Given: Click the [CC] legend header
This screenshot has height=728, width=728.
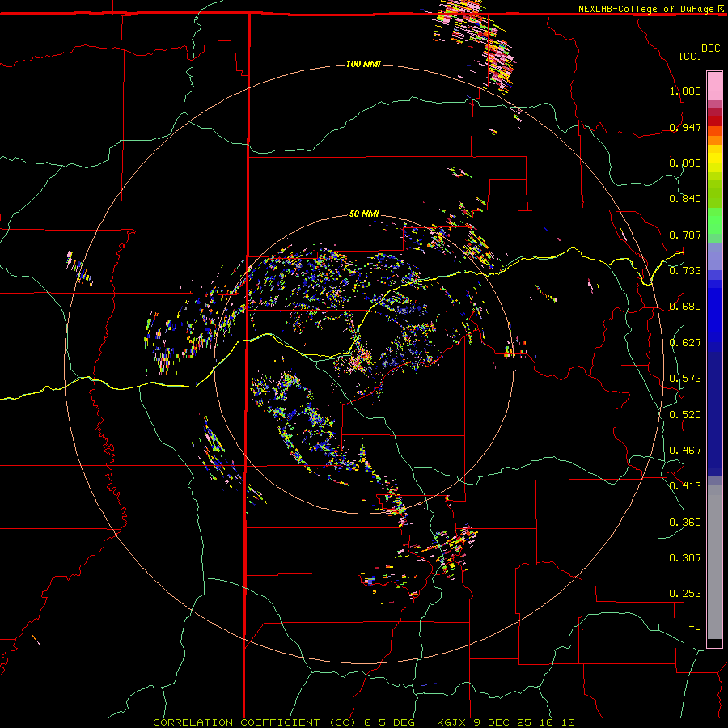Looking at the screenshot, I should click(x=691, y=56).
